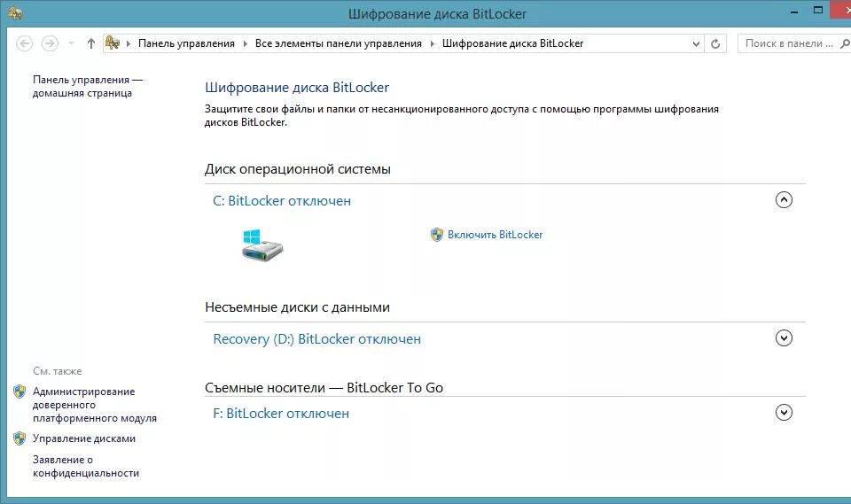Click 'Recovery (D:) BitLocker отключен' heading

(x=317, y=339)
